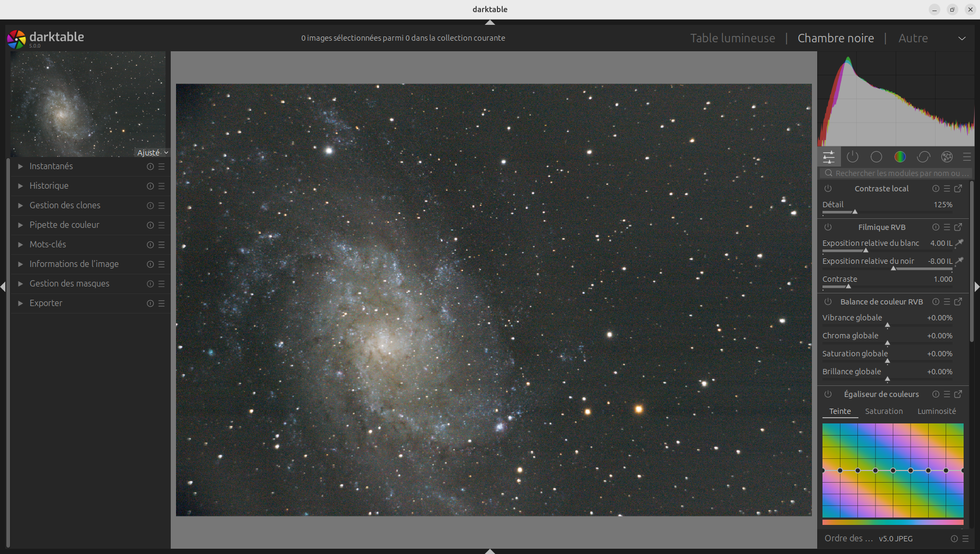Show info for the Égaliseur de couleurs module
This screenshot has width=980, height=554.
click(x=936, y=394)
